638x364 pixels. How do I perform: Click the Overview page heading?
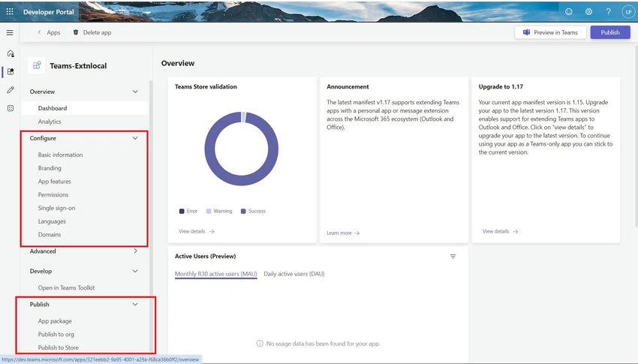point(178,63)
